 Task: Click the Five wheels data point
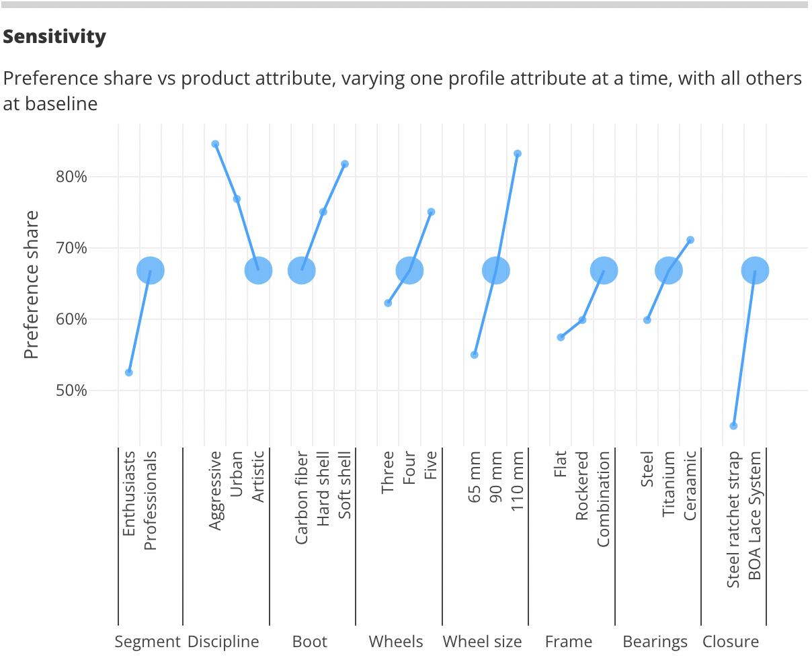click(432, 212)
